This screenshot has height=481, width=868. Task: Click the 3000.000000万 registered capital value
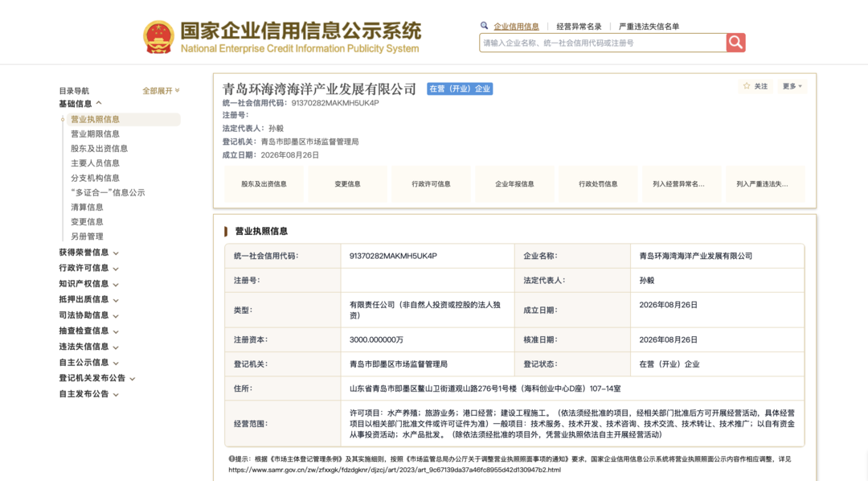376,339
